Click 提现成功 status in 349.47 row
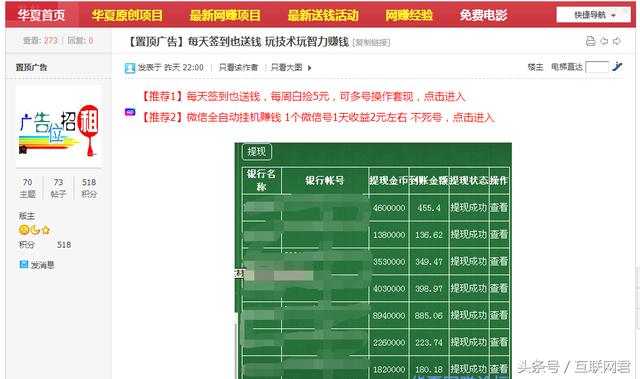 [469, 262]
